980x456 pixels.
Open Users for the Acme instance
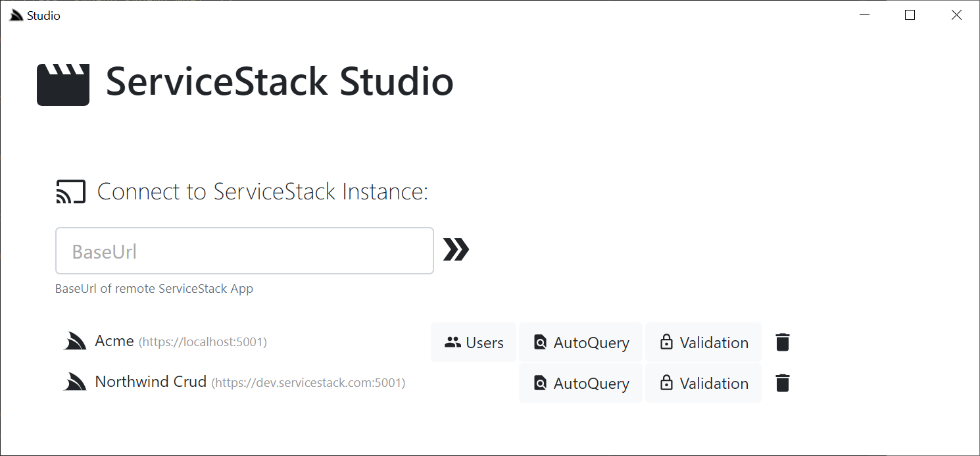pos(474,342)
